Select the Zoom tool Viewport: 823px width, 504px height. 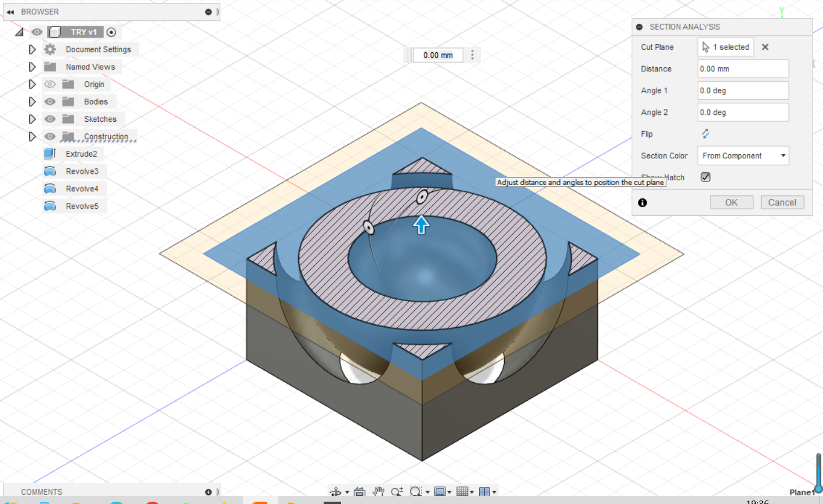pos(397,492)
